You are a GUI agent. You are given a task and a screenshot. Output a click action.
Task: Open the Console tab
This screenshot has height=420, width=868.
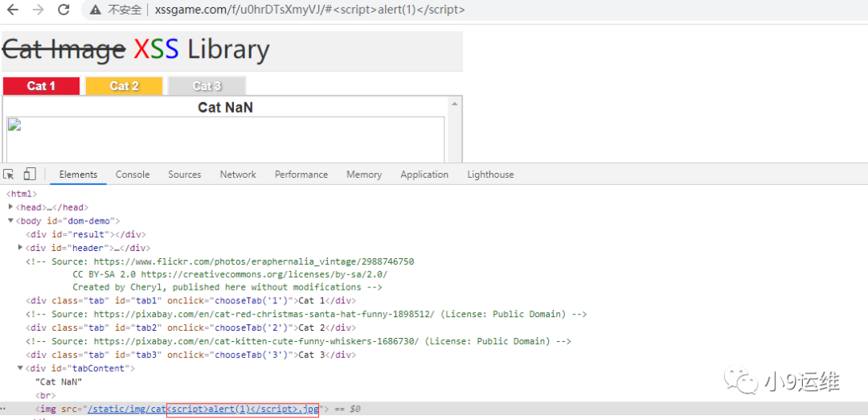[133, 175]
